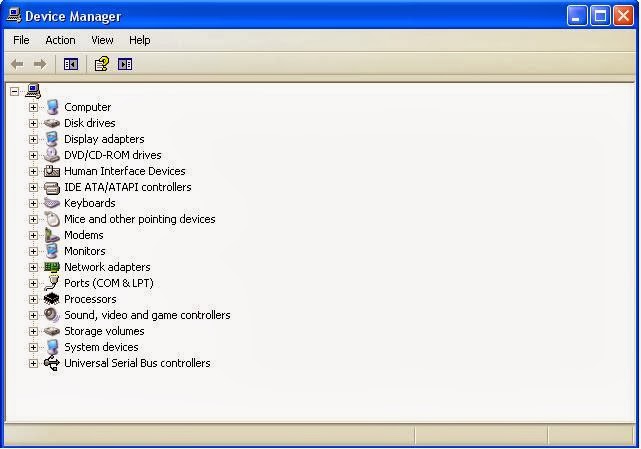Viewport: 641px width, 449px height.
Task: Expand Universal Serial Bus controllers
Action: coord(33,363)
